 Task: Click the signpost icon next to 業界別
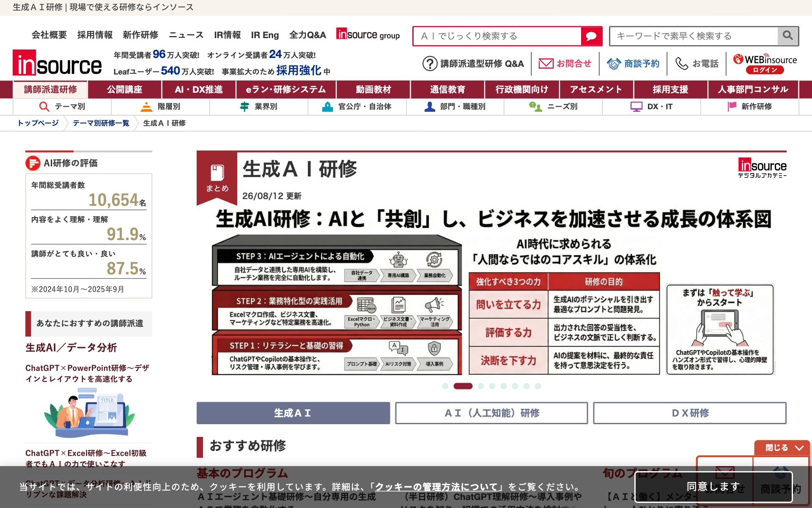pos(244,106)
